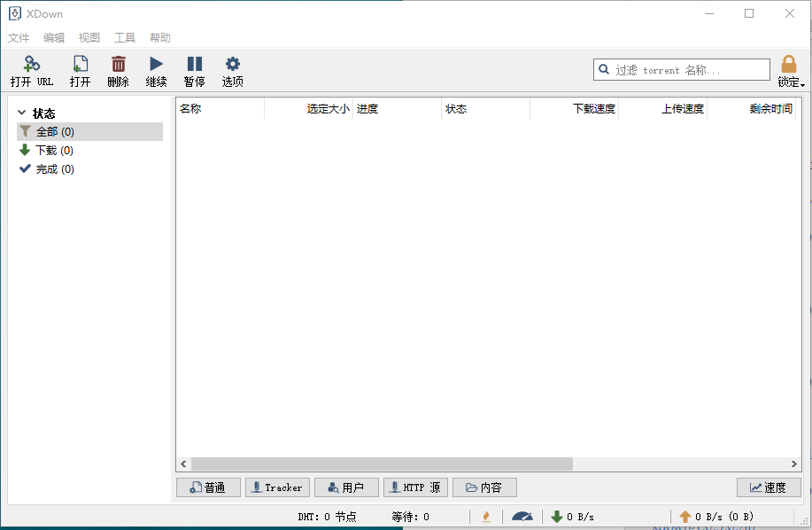Click the flame icon in the status bar

pos(485,515)
